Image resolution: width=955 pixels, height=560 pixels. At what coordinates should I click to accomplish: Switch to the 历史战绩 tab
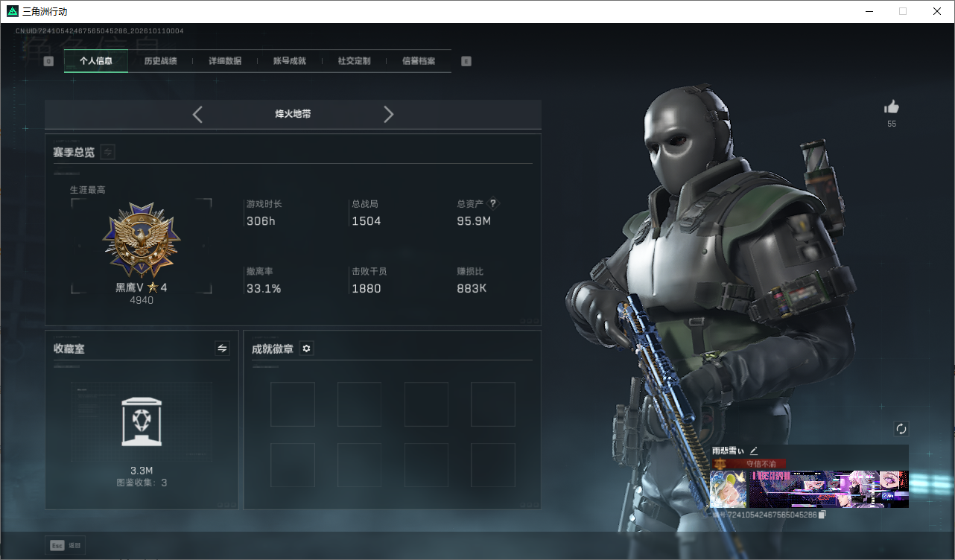click(160, 61)
